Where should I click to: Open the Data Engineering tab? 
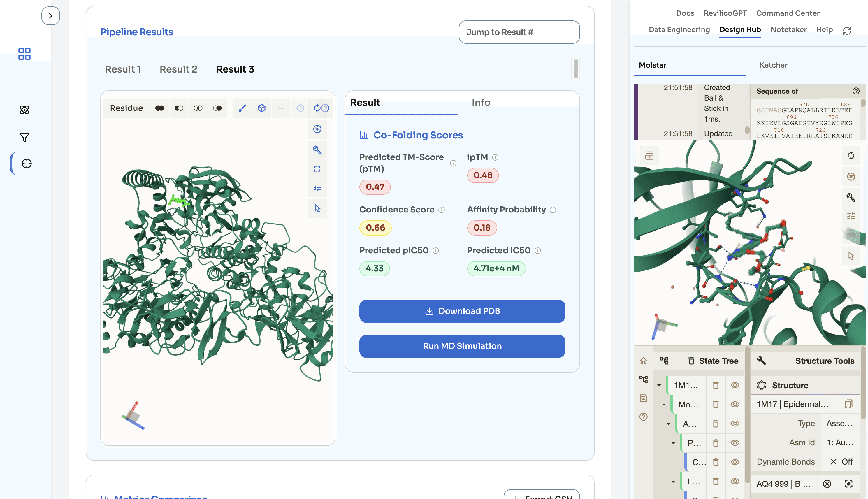pyautogui.click(x=679, y=29)
